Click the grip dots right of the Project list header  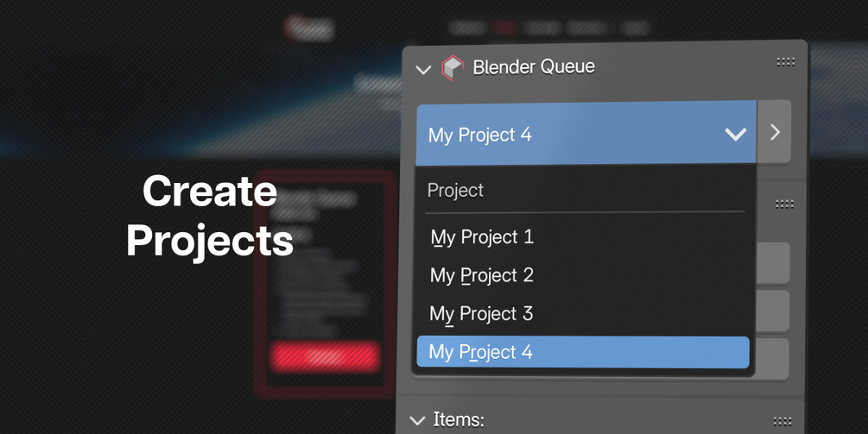(784, 204)
